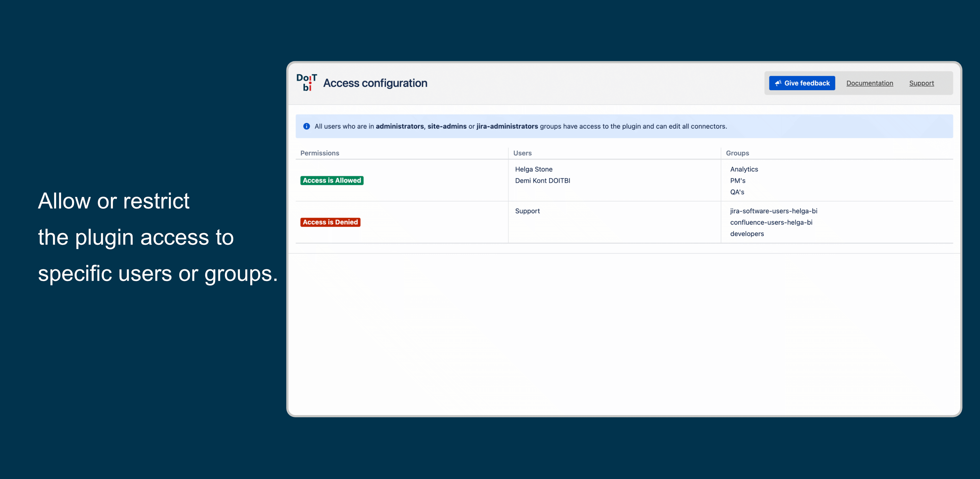Click the jira-software-users-helga-bi group
Viewport: 980px width, 479px height.
773,210
